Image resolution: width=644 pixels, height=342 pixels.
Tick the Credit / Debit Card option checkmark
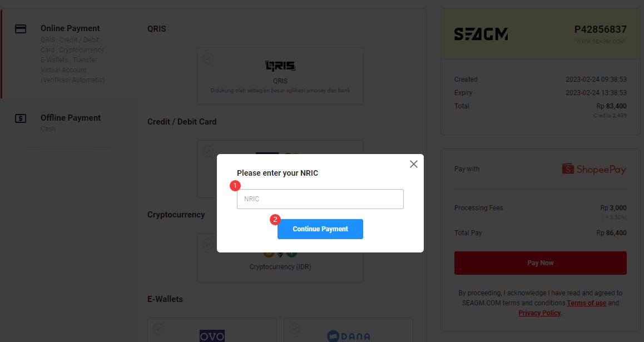(x=208, y=151)
